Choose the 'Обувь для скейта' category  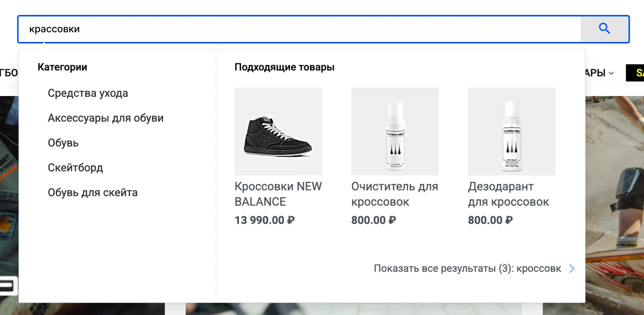pos(93,192)
